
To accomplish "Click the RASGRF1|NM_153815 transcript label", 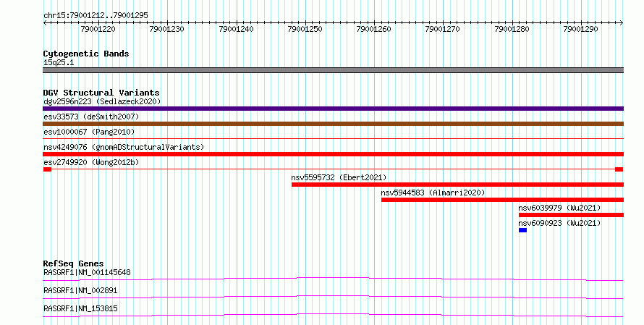I will click(80, 308).
